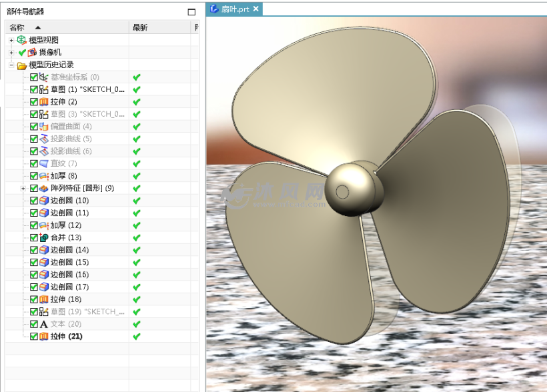This screenshot has width=547, height=392.
Task: Expand the 模型视图 tree node
Action: point(11,41)
